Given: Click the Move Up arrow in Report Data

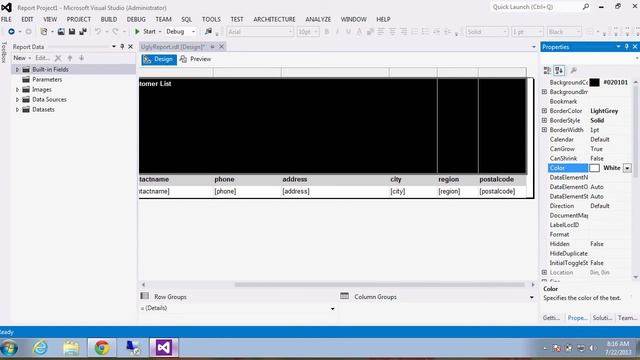Looking at the screenshot, I should point(70,58).
